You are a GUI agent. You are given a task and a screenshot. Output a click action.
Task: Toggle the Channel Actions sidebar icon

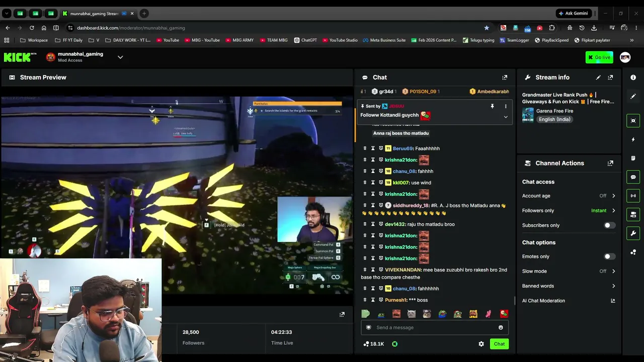633,215
